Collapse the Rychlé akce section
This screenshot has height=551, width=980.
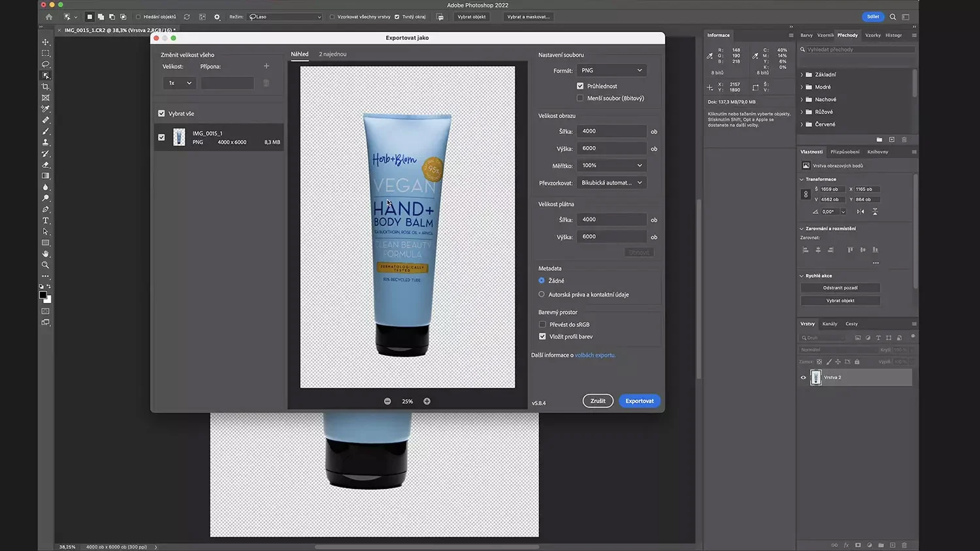point(802,275)
